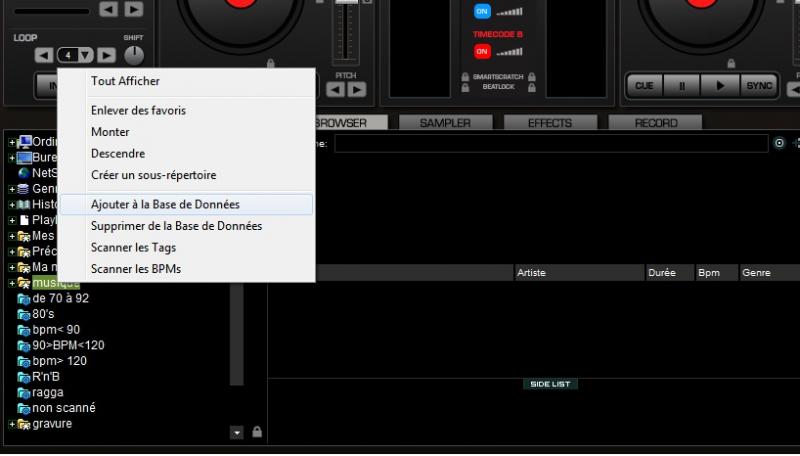Toggle left Smartscratch lock
The width and height of the screenshot is (800, 456).
465,77
